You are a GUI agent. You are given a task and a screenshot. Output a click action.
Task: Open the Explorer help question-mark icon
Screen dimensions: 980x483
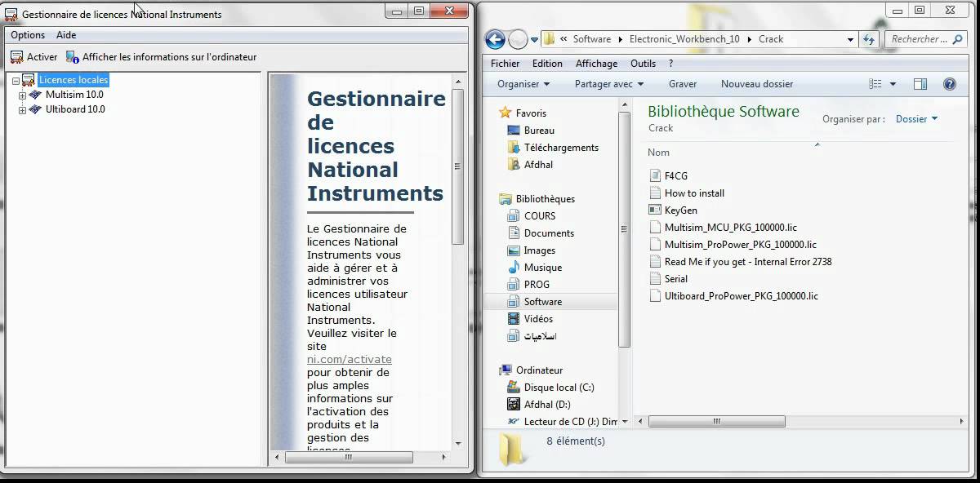(x=950, y=84)
